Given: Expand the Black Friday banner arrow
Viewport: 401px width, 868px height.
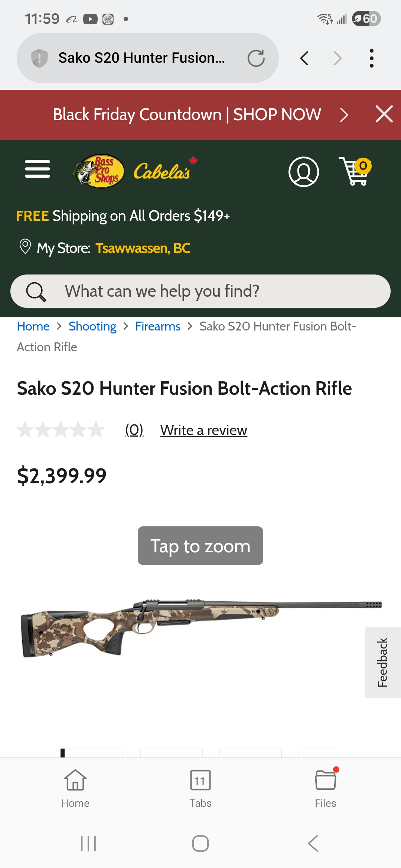Looking at the screenshot, I should tap(344, 115).
